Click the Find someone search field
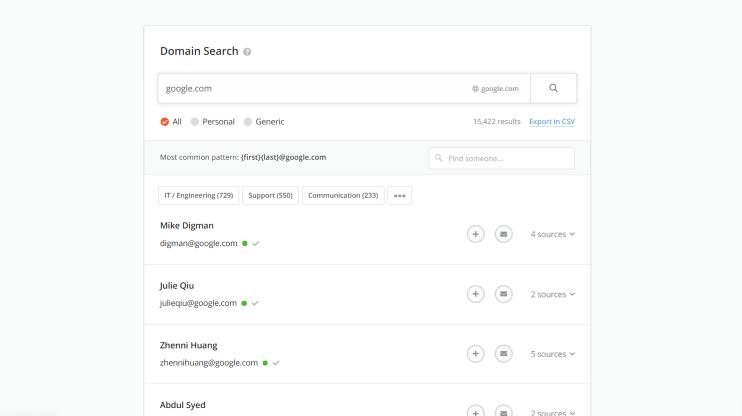 coord(502,158)
